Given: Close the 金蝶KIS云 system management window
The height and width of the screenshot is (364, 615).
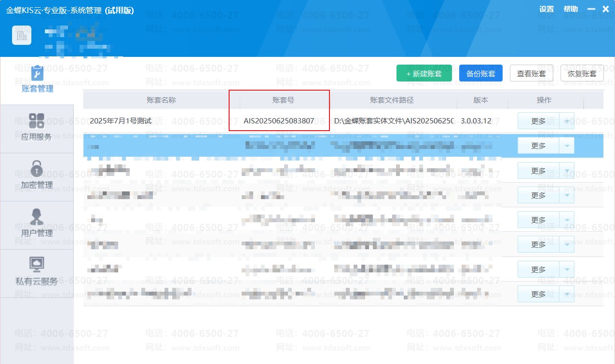Looking at the screenshot, I should click(605, 9).
